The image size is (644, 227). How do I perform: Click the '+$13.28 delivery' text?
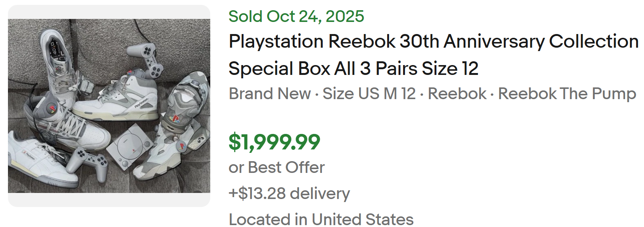point(289,193)
